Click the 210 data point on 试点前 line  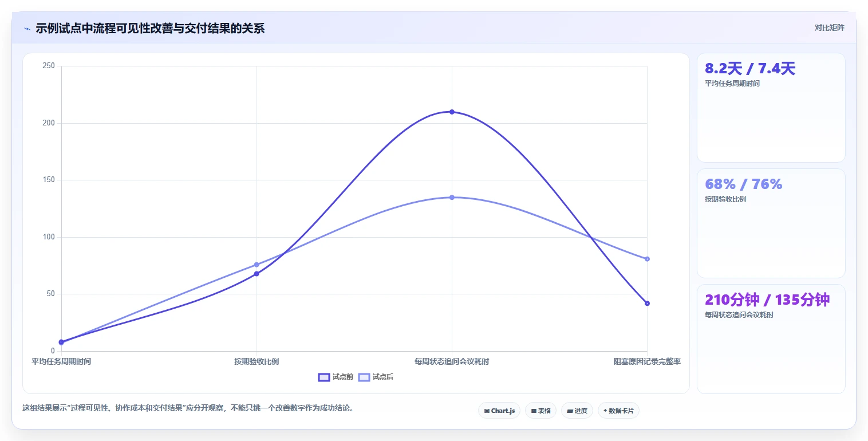point(452,112)
